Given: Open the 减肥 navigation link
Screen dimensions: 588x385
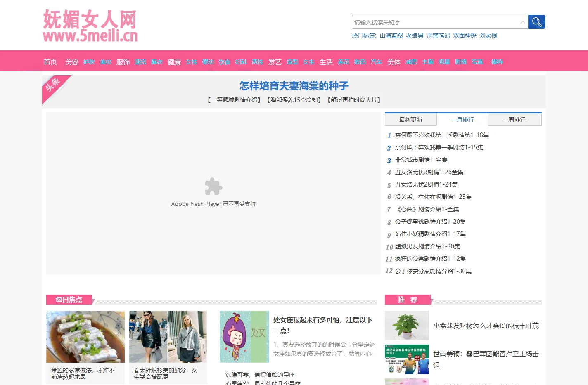Looking at the screenshot, I should 411,62.
